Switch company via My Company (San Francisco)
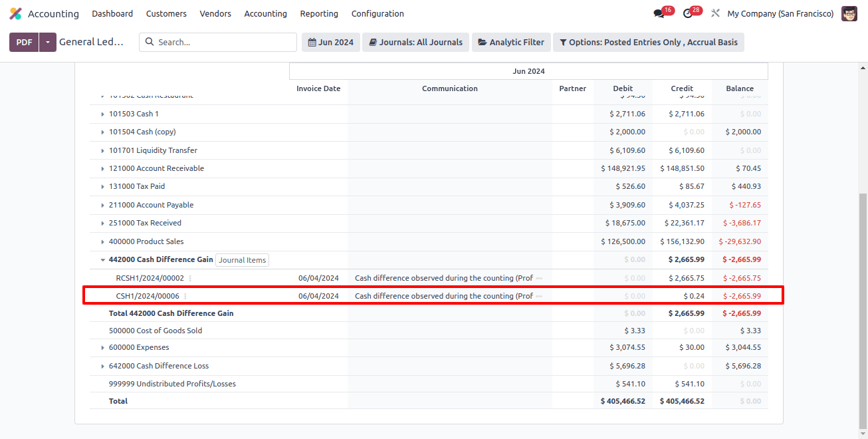The height and width of the screenshot is (439, 868). pos(780,13)
